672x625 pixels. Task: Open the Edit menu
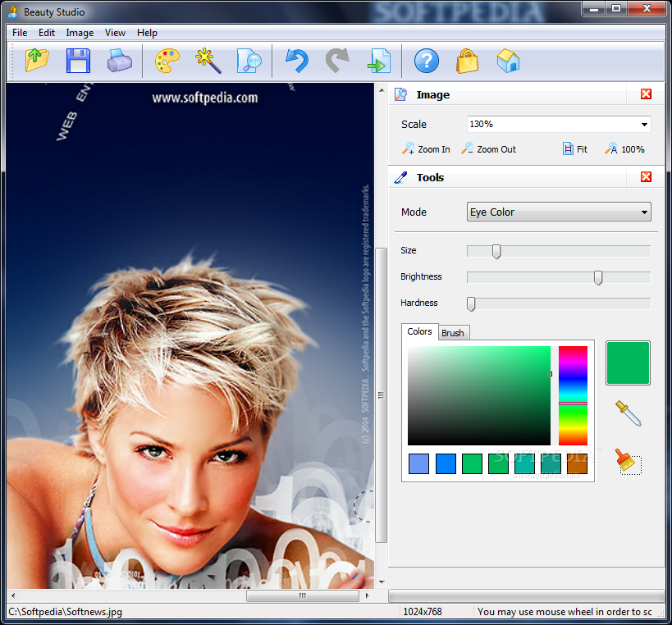point(47,33)
